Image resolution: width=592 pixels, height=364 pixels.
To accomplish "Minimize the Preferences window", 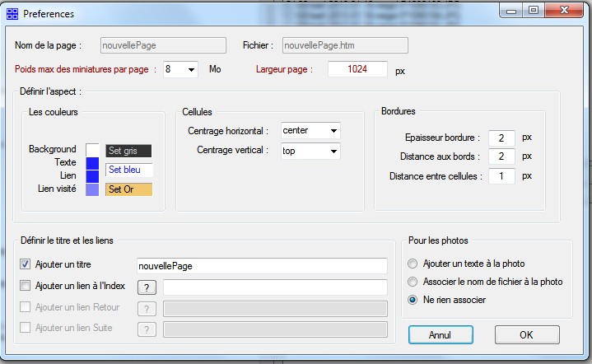I will (511, 11).
